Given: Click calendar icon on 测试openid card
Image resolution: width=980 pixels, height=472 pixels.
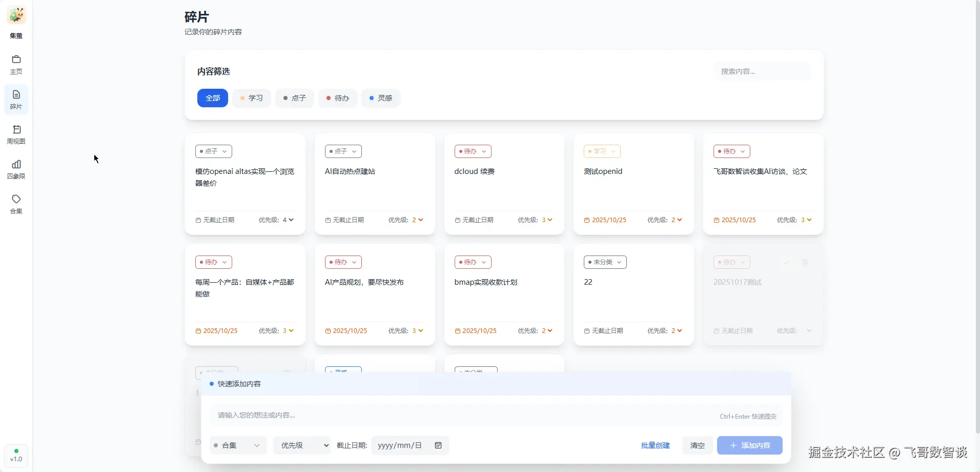Looking at the screenshot, I should pyautogui.click(x=587, y=220).
